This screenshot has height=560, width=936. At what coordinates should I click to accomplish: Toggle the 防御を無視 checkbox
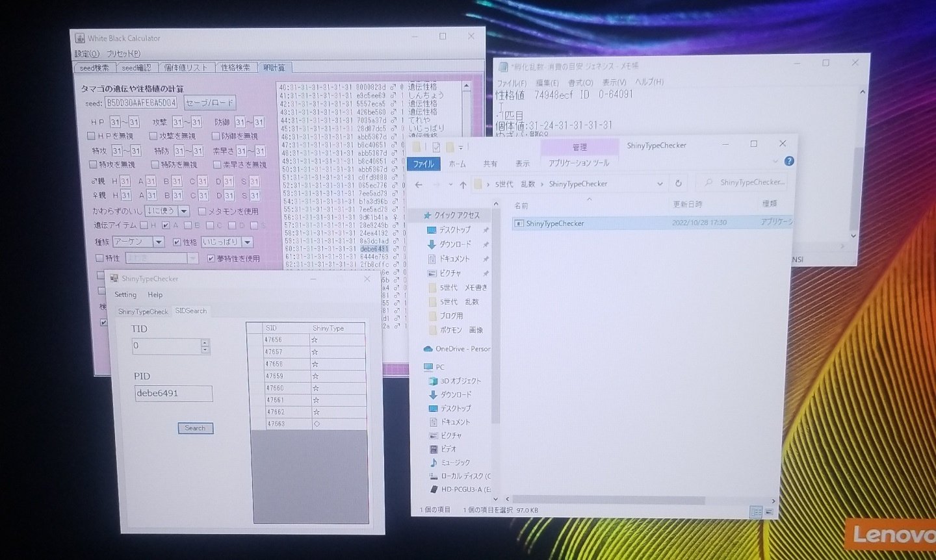tap(216, 136)
